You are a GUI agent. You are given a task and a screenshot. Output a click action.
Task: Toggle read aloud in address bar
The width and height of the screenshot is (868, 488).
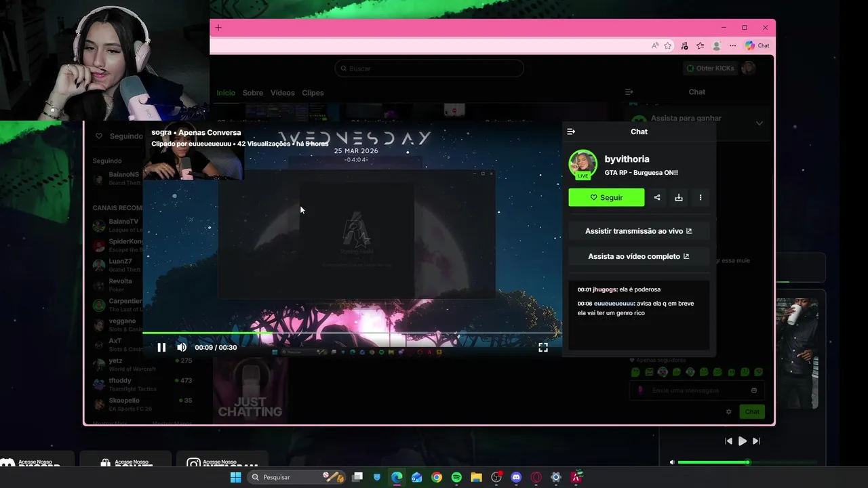tap(654, 45)
